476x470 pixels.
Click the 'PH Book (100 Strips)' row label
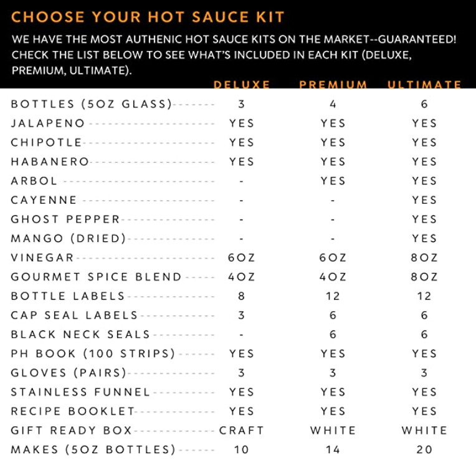[93, 353]
